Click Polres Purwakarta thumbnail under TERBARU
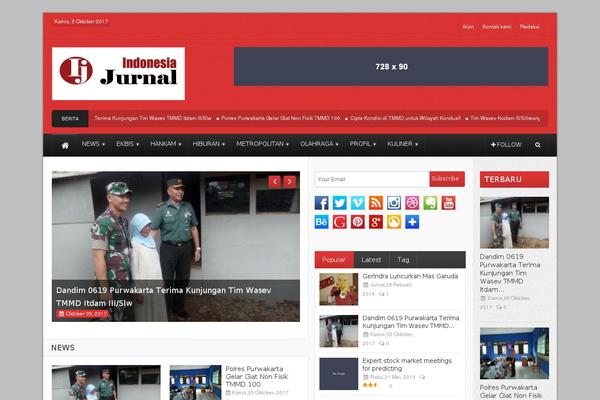This screenshot has width=600, height=400. [x=514, y=353]
